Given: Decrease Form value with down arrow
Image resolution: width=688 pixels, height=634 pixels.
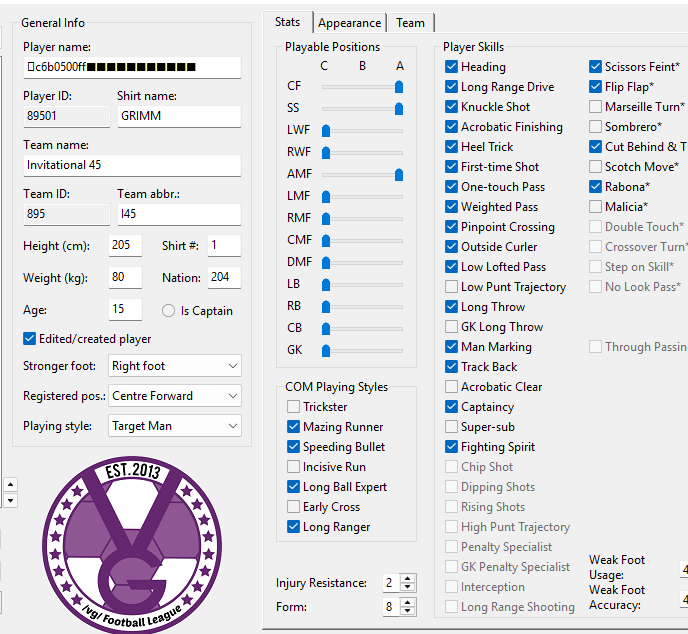Looking at the screenshot, I should (408, 611).
